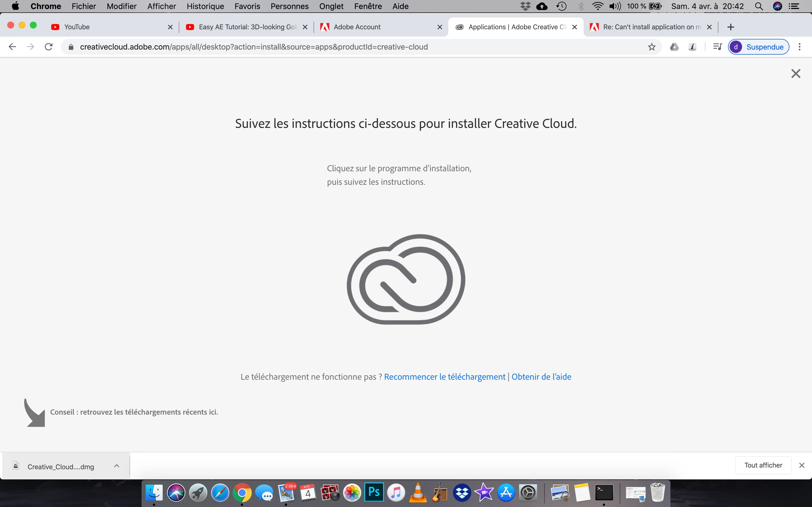
Task: Open the Suspendue profile button
Action: [758, 47]
